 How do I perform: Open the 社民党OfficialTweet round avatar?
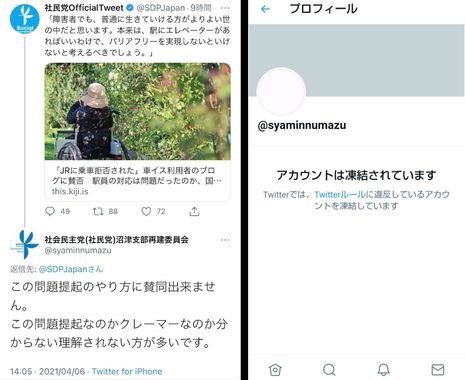(x=25, y=19)
